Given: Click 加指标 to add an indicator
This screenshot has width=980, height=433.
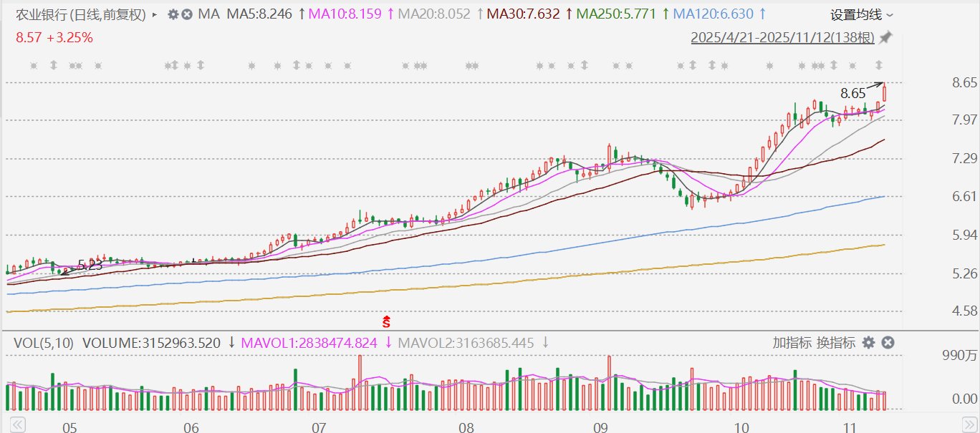Looking at the screenshot, I should coord(792,343).
